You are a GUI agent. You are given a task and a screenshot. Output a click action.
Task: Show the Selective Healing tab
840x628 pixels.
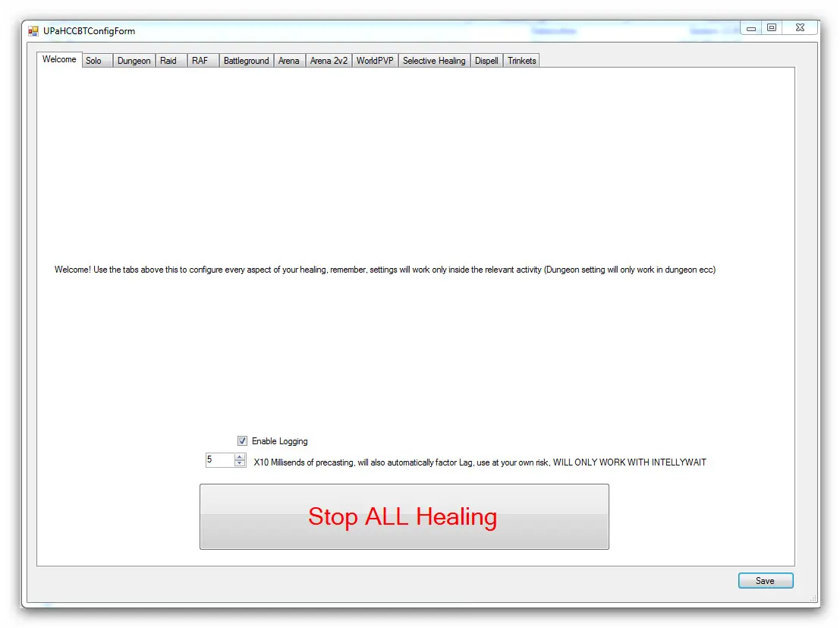[x=434, y=61]
